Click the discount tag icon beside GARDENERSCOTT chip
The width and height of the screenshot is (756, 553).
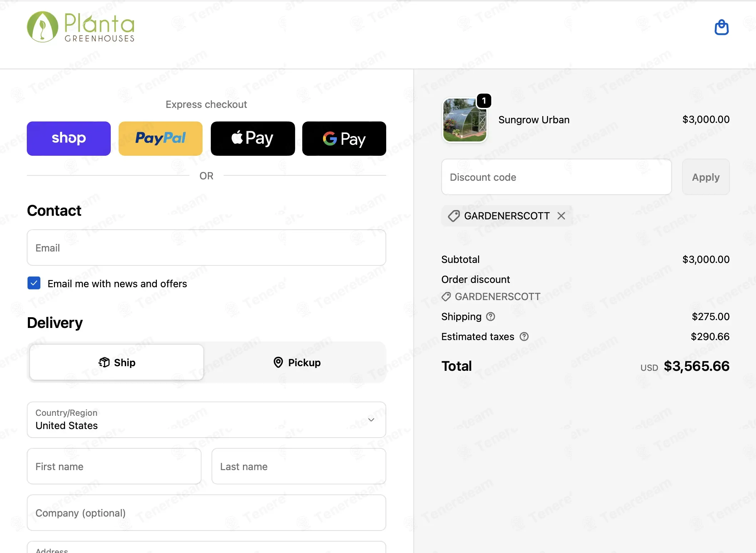[x=454, y=216]
